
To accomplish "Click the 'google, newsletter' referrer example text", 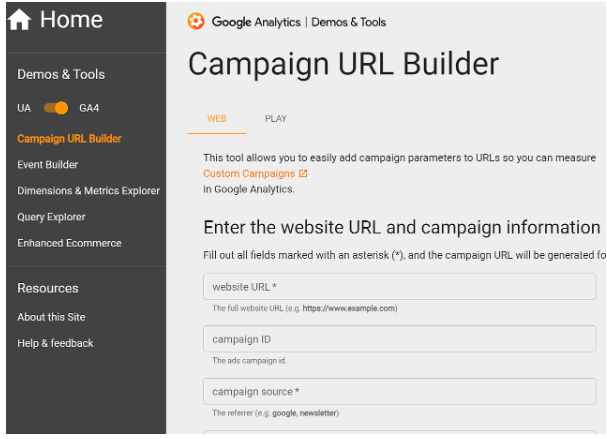I will (x=304, y=413).
